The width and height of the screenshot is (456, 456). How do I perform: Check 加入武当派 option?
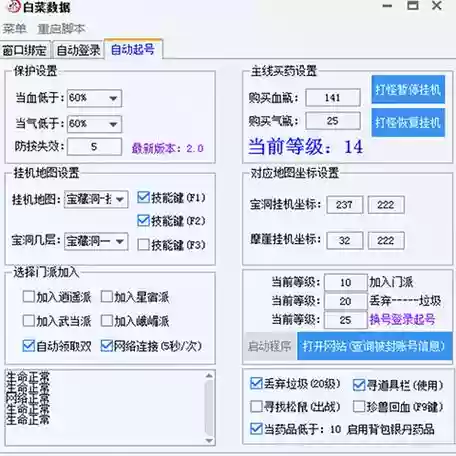pyautogui.click(x=29, y=321)
